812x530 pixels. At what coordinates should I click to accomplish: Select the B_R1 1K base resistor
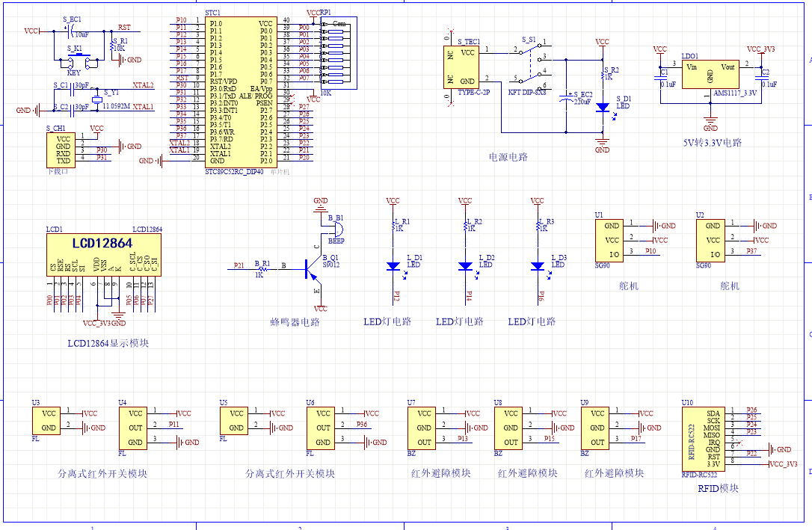point(262,266)
